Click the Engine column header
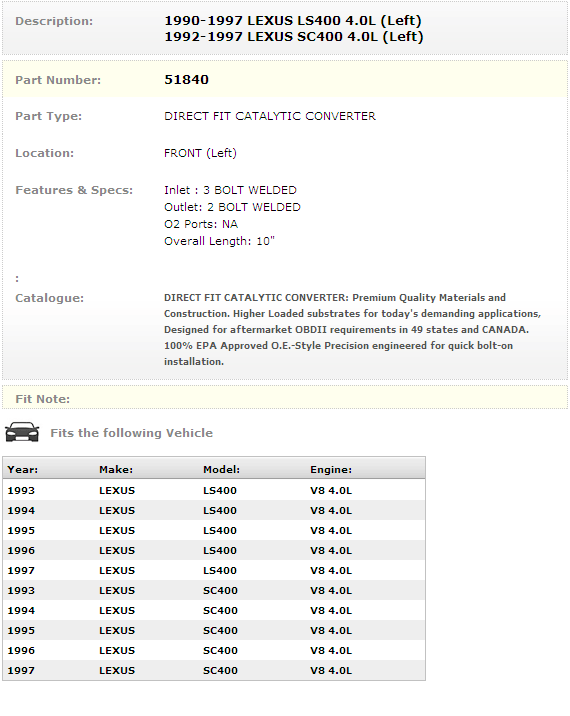The image size is (570, 716). pos(331,469)
